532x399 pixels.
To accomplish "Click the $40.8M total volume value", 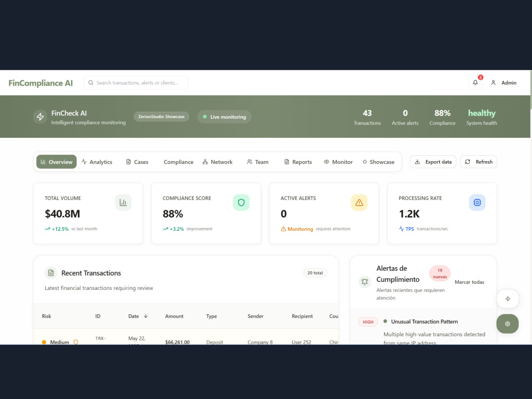I will click(x=62, y=214).
